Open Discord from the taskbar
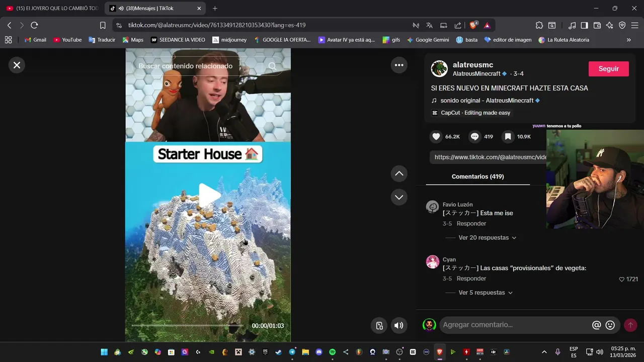 319,352
